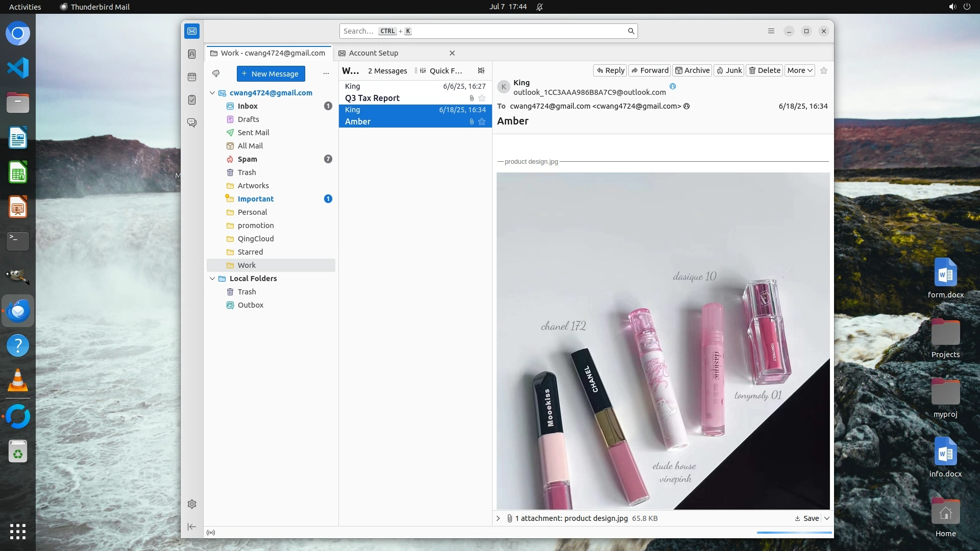This screenshot has height=551, width=980.
Task: Open the Chat space icon
Action: point(192,123)
